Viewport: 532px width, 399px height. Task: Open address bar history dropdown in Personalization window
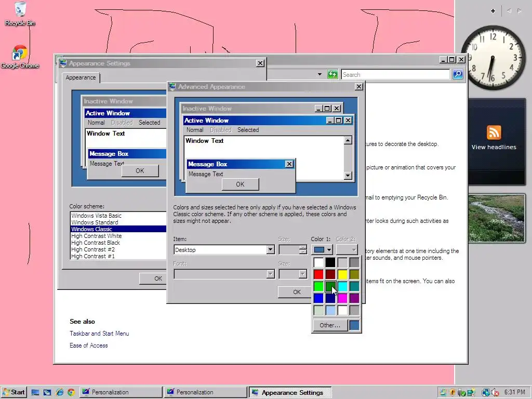click(320, 74)
